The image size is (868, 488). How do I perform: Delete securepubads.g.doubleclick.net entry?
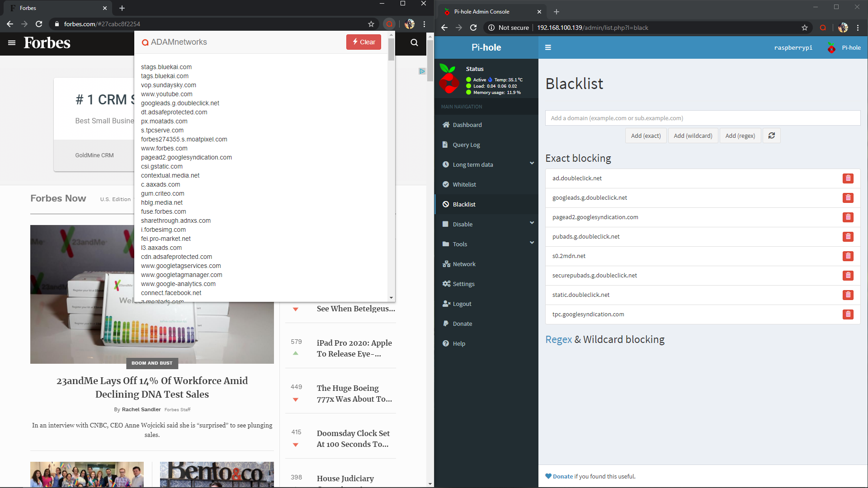coord(848,276)
